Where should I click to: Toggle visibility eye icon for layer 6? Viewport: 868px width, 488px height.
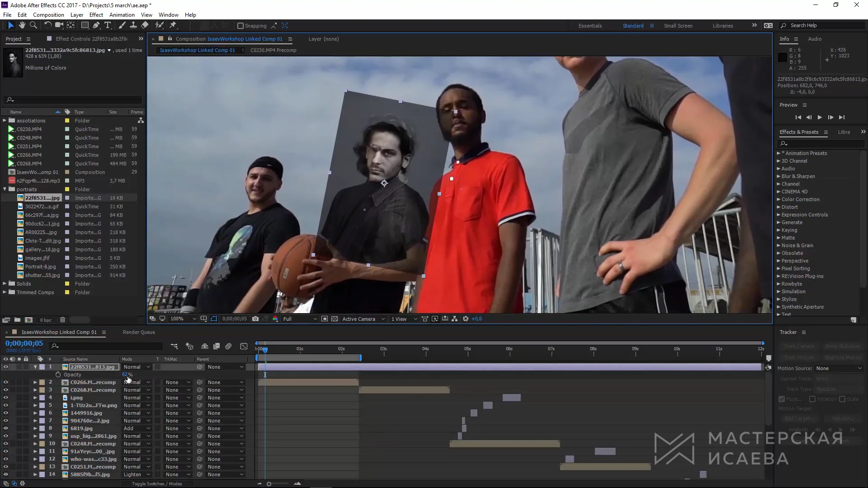[6, 413]
